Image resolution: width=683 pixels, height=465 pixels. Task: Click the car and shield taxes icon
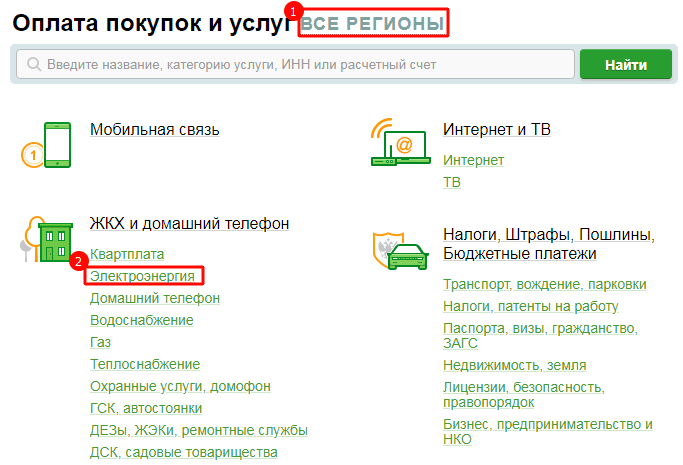(401, 251)
